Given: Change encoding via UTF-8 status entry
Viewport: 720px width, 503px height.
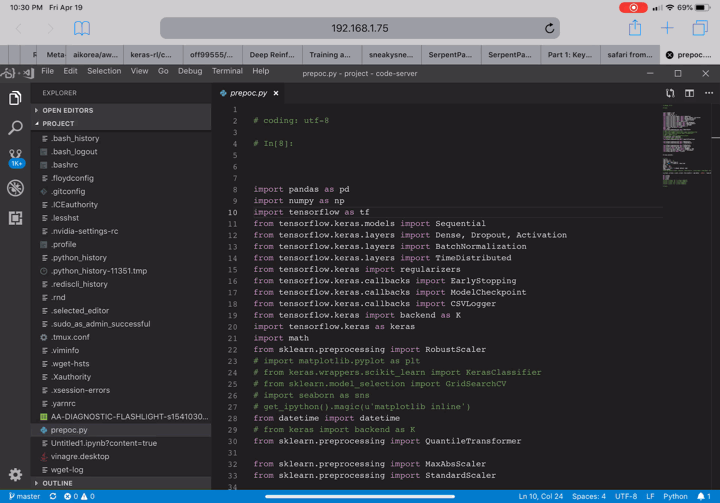Looking at the screenshot, I should click(626, 496).
